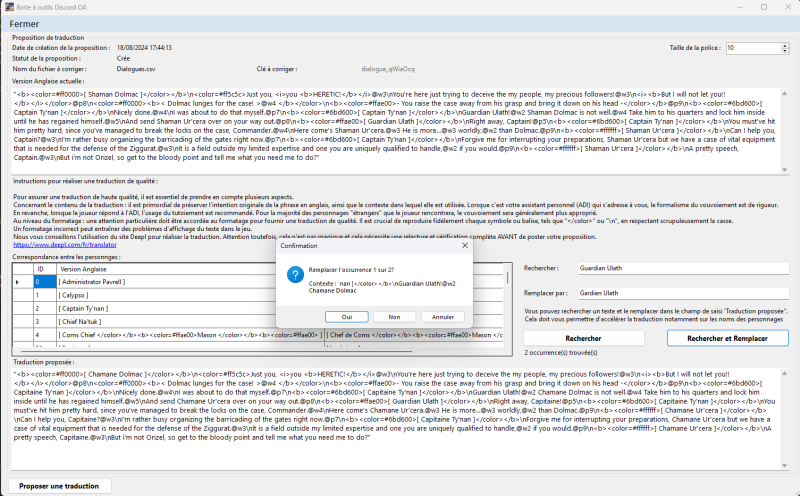
Task: Click the application icon in title bar
Action: tap(9, 7)
